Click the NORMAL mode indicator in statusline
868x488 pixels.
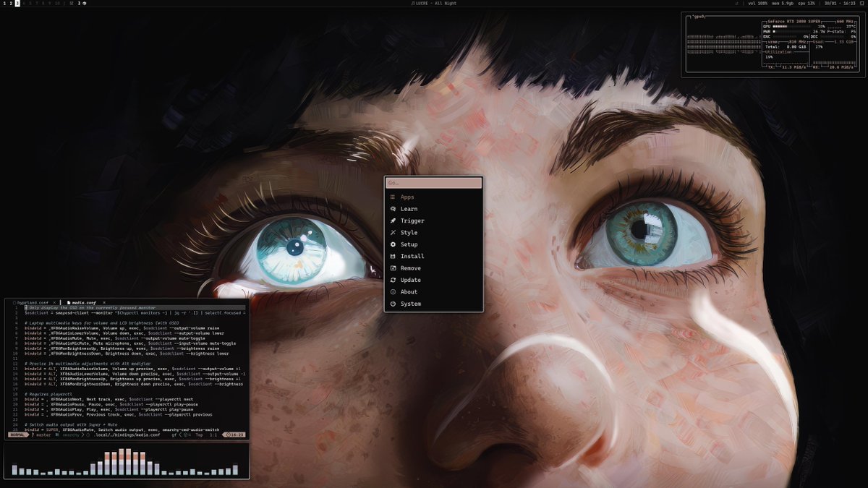tap(17, 435)
